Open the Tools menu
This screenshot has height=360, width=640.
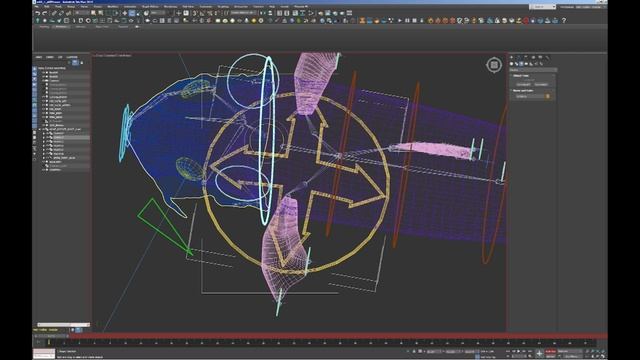pyautogui.click(x=58, y=7)
